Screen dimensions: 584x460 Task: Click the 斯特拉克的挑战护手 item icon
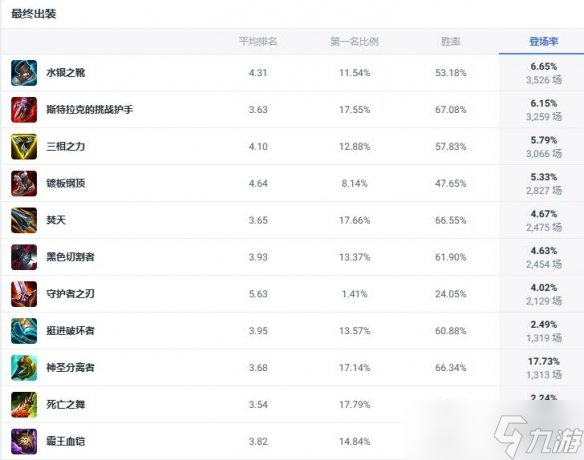24,110
